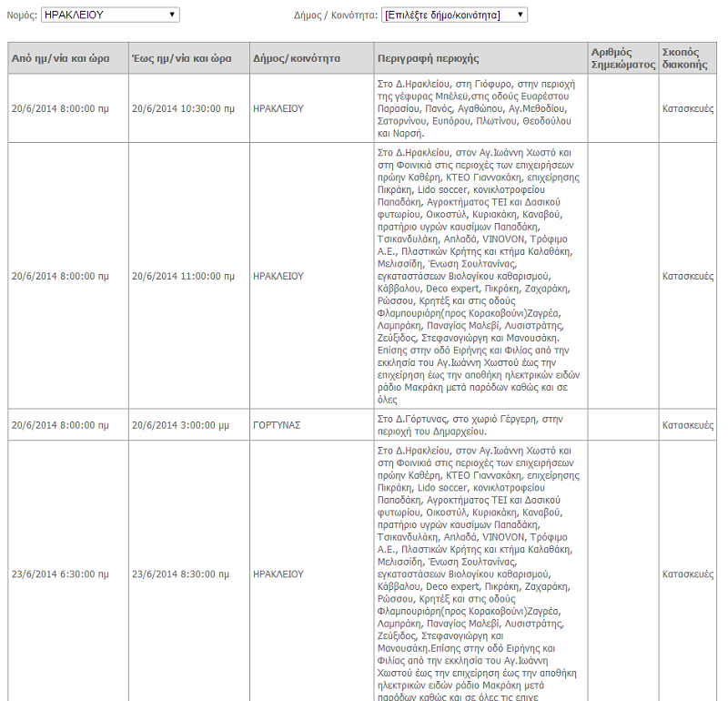Click ΗΡΑΚΛΕΙΟΥ in the first table row

278,108
